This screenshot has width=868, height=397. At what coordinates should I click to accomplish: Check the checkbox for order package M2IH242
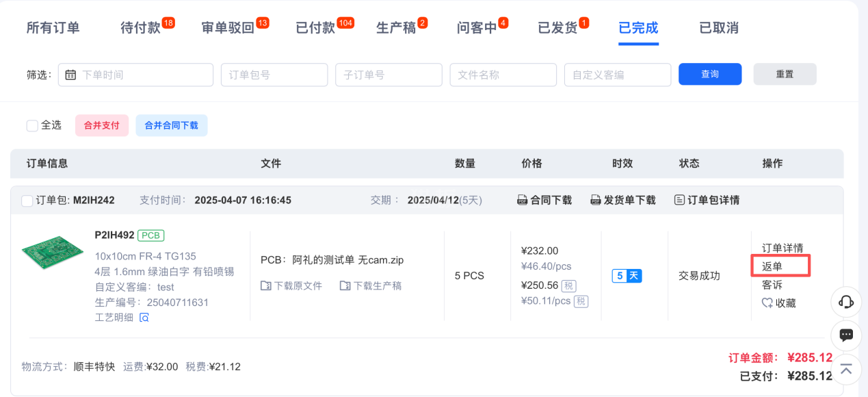coord(27,199)
